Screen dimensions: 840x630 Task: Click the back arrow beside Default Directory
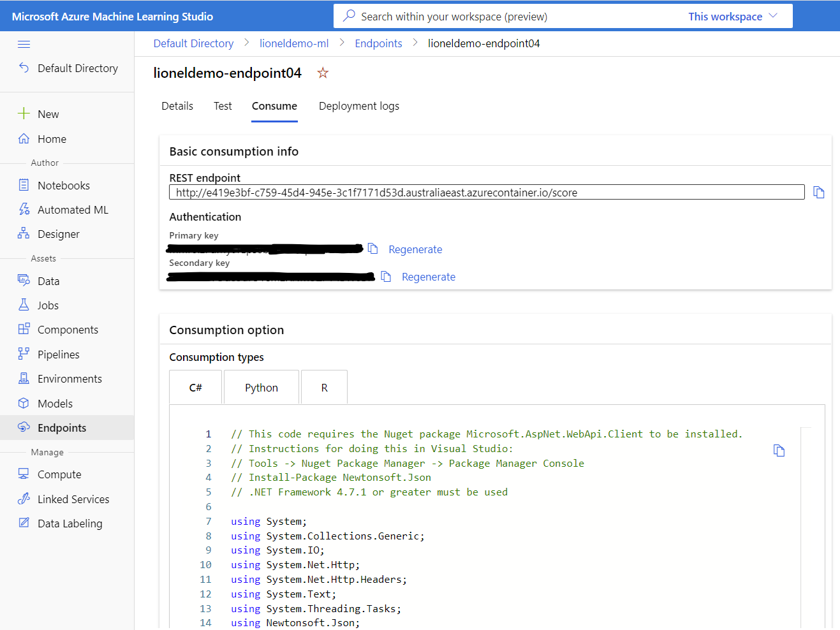[x=24, y=68]
